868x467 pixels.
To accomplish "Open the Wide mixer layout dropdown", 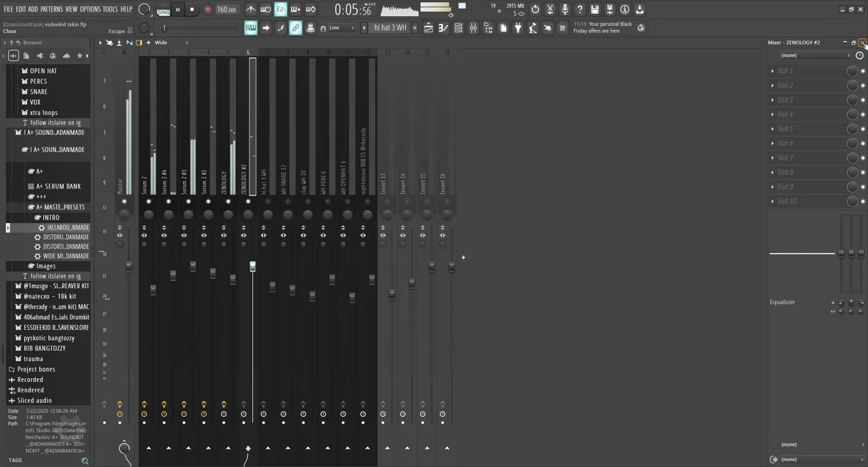I will click(170, 43).
